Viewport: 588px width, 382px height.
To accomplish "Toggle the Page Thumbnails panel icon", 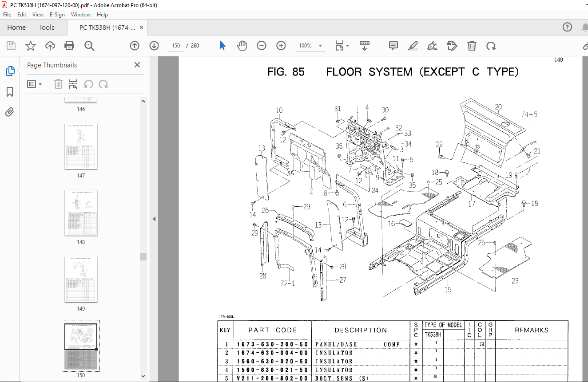I will tap(10, 71).
